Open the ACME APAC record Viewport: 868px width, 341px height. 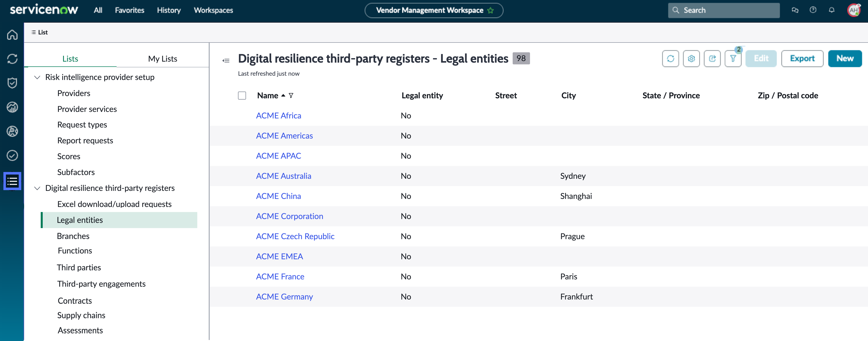coord(278,156)
